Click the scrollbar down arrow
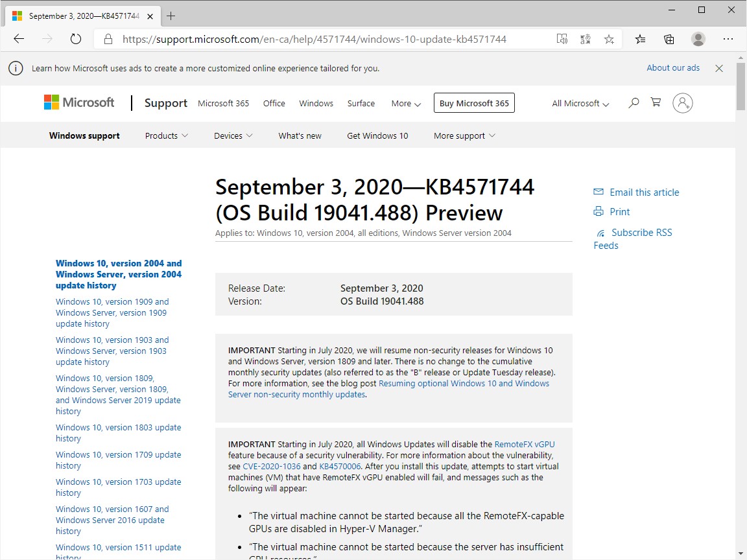 [x=741, y=552]
